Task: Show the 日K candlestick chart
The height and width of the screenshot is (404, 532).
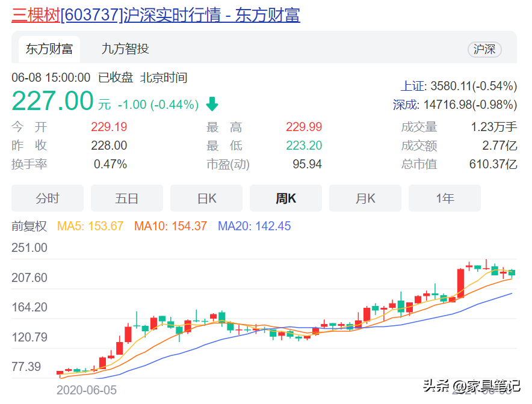Action: [206, 198]
